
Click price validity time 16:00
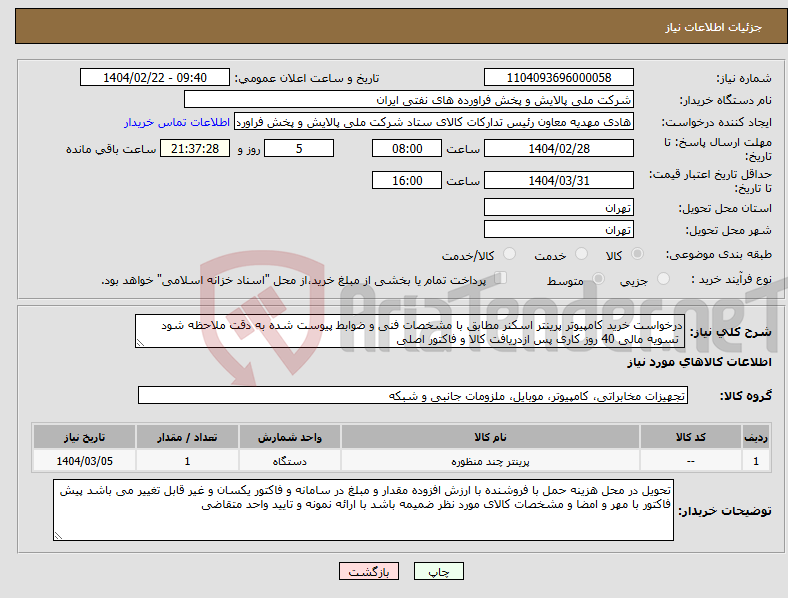click(x=407, y=180)
